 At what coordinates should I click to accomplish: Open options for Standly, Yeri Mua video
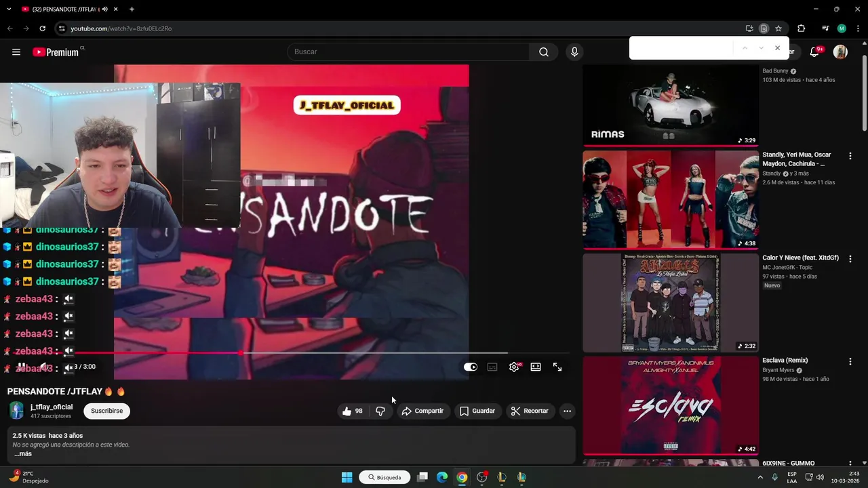850,156
